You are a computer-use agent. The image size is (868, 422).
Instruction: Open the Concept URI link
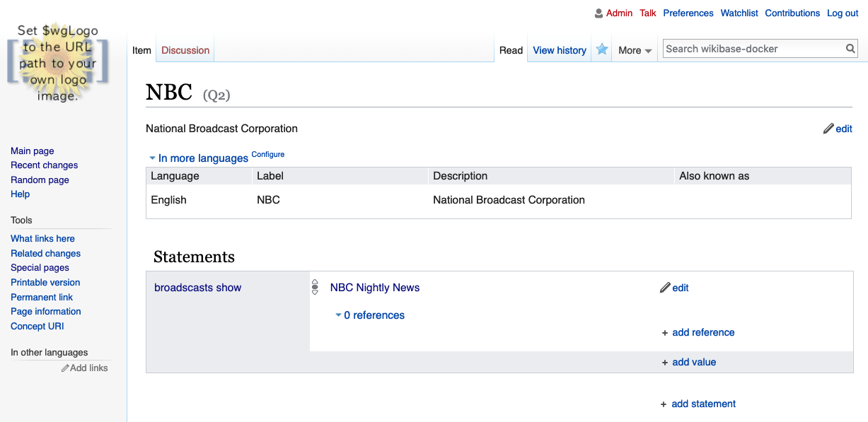coord(37,327)
